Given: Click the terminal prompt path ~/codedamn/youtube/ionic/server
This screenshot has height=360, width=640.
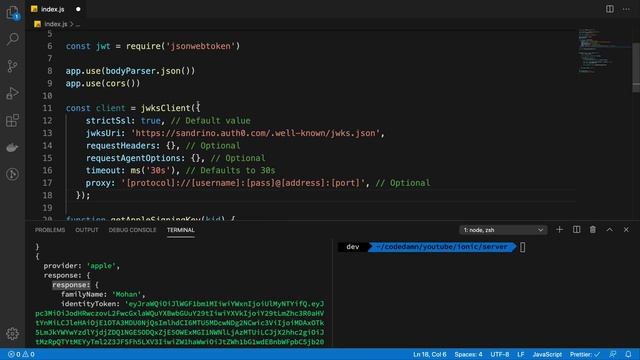Looking at the screenshot, I should click(x=442, y=247).
